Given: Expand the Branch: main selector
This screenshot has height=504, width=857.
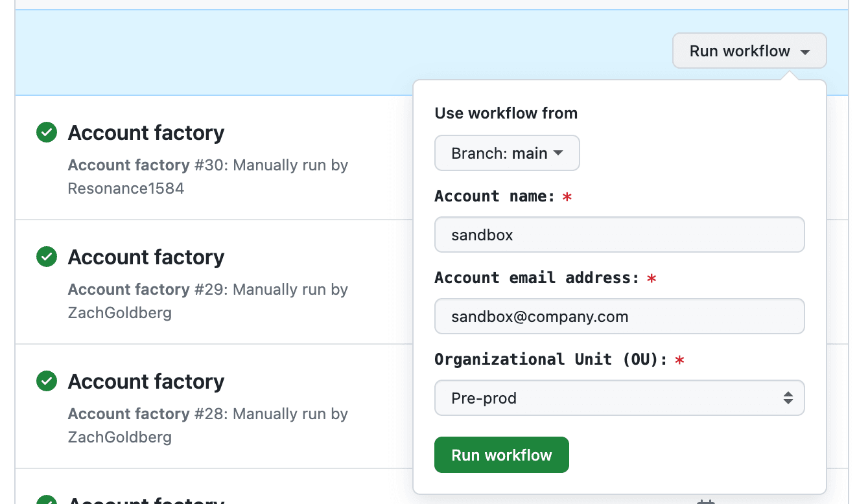Looking at the screenshot, I should point(507,154).
